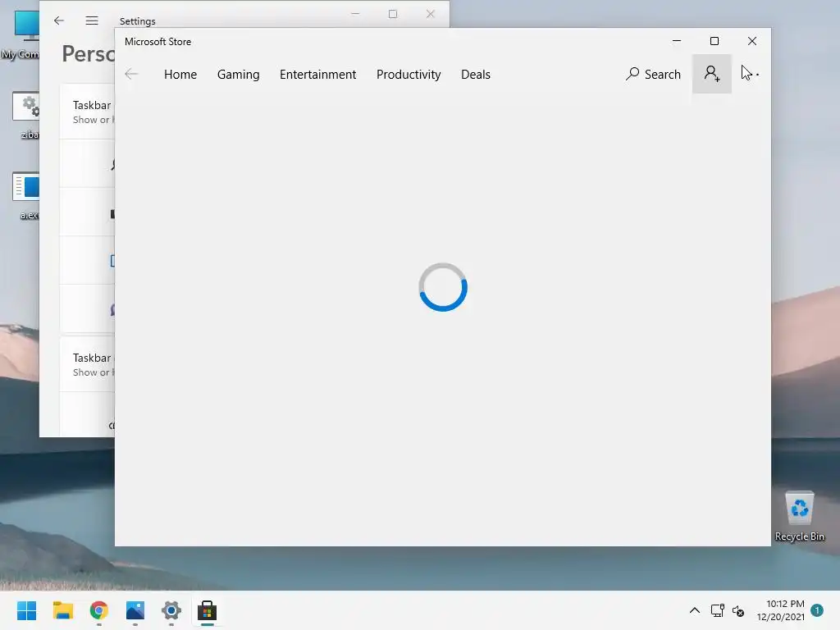The height and width of the screenshot is (630, 840).
Task: Maximize the Settings window
Action: click(393, 14)
